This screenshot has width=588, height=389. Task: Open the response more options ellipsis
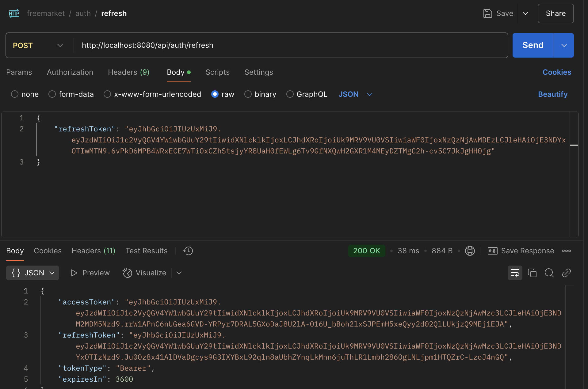pyautogui.click(x=566, y=251)
